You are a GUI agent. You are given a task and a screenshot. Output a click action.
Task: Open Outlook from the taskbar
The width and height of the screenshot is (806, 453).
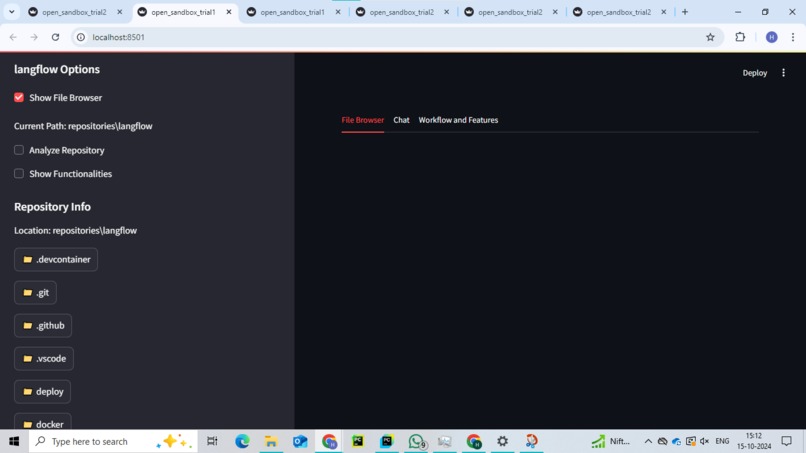(300, 441)
